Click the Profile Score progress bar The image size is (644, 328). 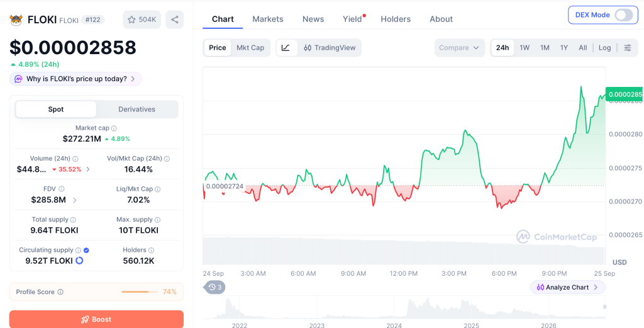point(140,292)
